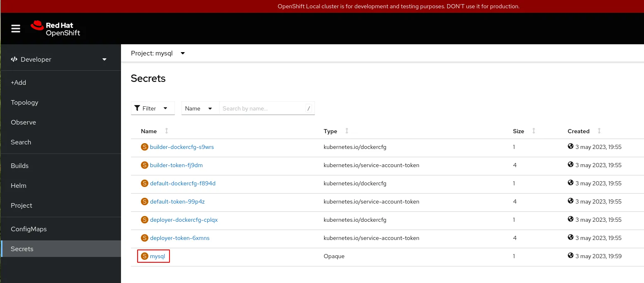Focus the Search by name field
This screenshot has height=283, width=644.
tap(262, 108)
